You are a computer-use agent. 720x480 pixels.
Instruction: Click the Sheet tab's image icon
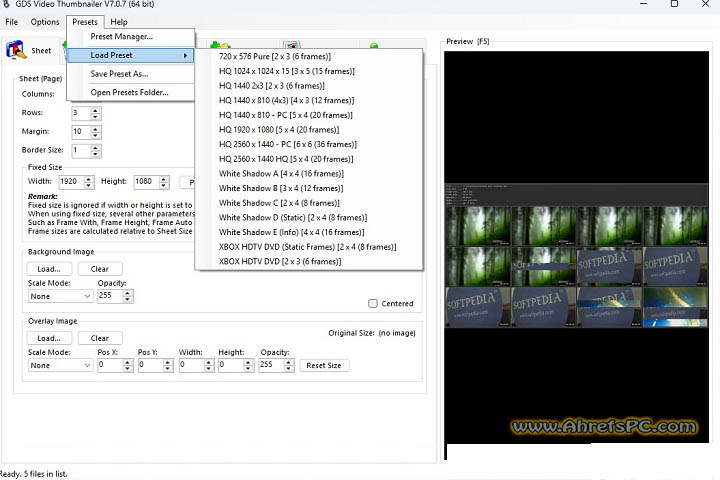coord(16,50)
